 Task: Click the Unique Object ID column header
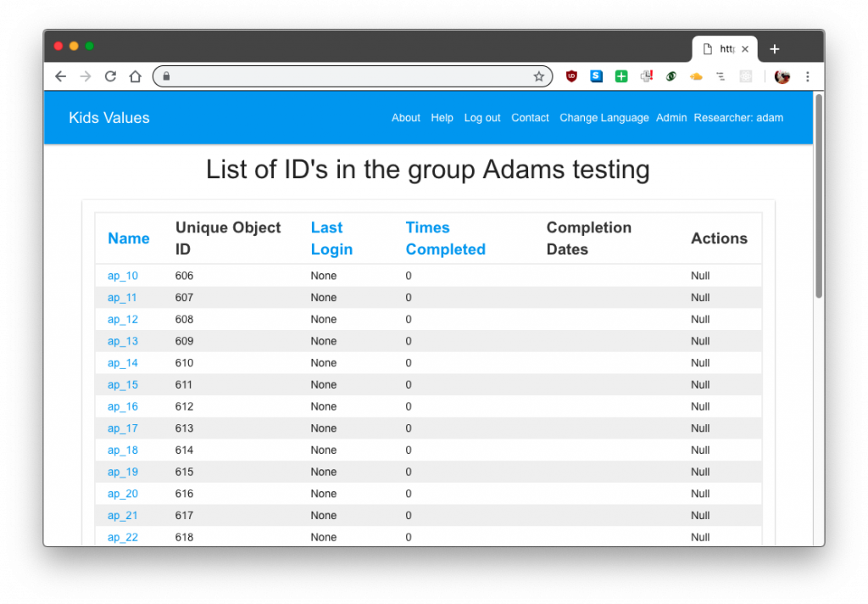(x=228, y=238)
